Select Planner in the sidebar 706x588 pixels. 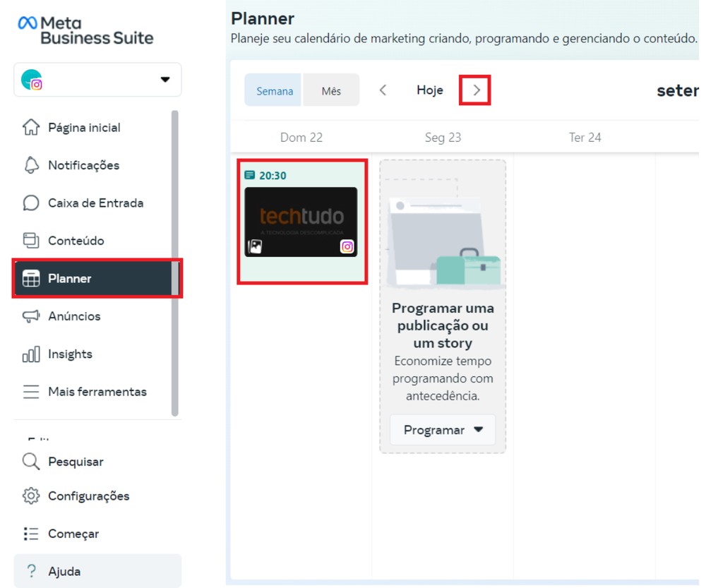point(70,278)
